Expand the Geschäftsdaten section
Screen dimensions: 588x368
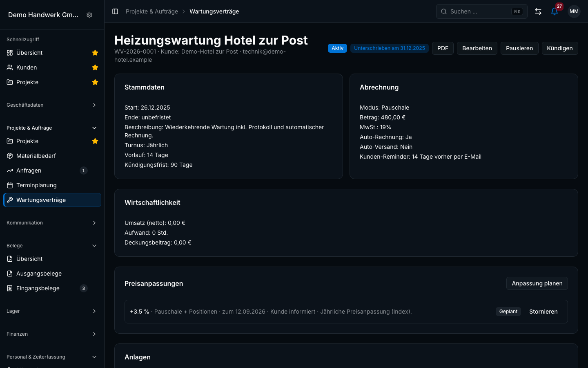pyautogui.click(x=52, y=105)
